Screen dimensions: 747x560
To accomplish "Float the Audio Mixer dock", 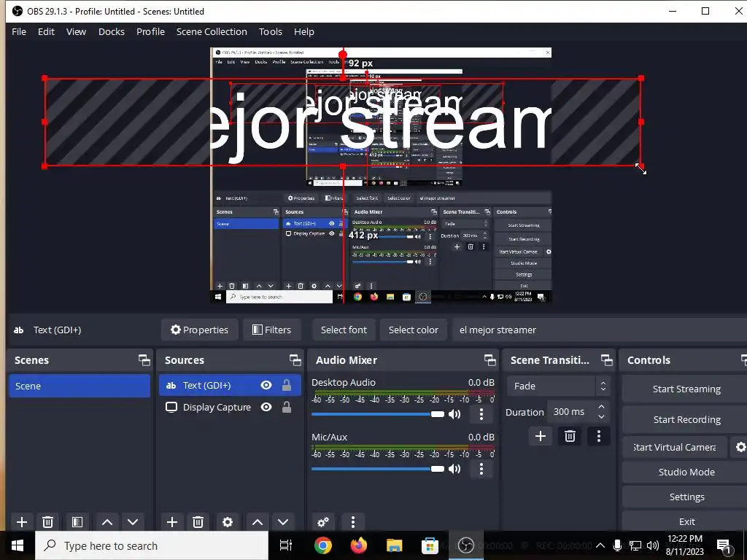I will tap(489, 360).
